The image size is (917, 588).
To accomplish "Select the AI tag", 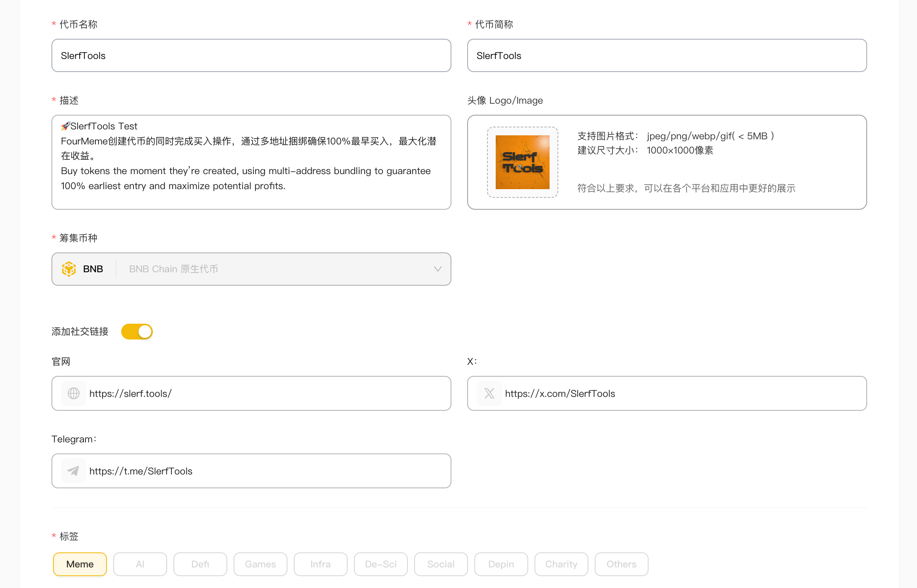I will coord(140,564).
